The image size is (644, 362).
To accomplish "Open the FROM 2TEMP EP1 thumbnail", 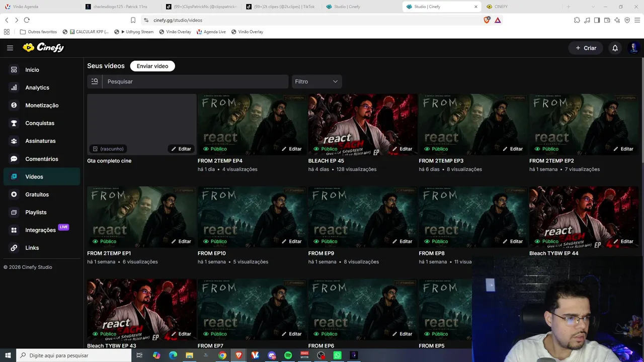I will tap(142, 217).
